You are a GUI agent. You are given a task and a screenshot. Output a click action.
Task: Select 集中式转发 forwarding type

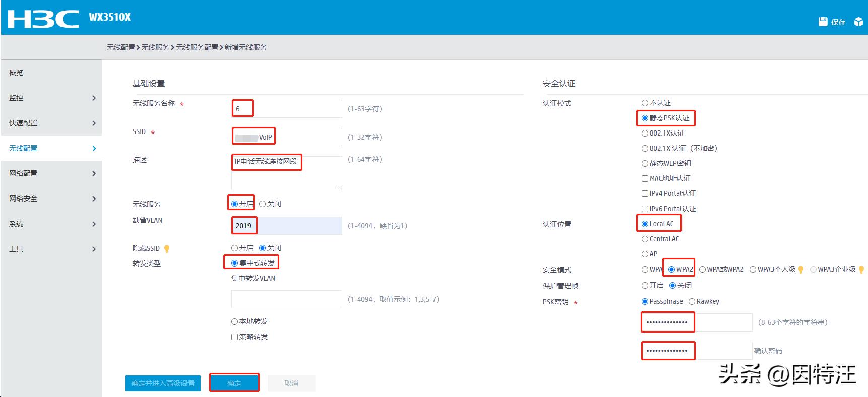point(234,263)
